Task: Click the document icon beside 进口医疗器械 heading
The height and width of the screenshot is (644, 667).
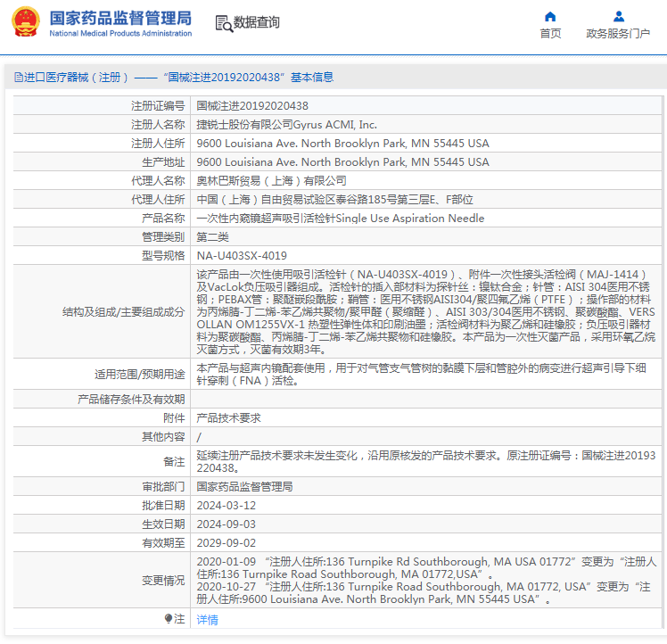Action: coord(19,77)
